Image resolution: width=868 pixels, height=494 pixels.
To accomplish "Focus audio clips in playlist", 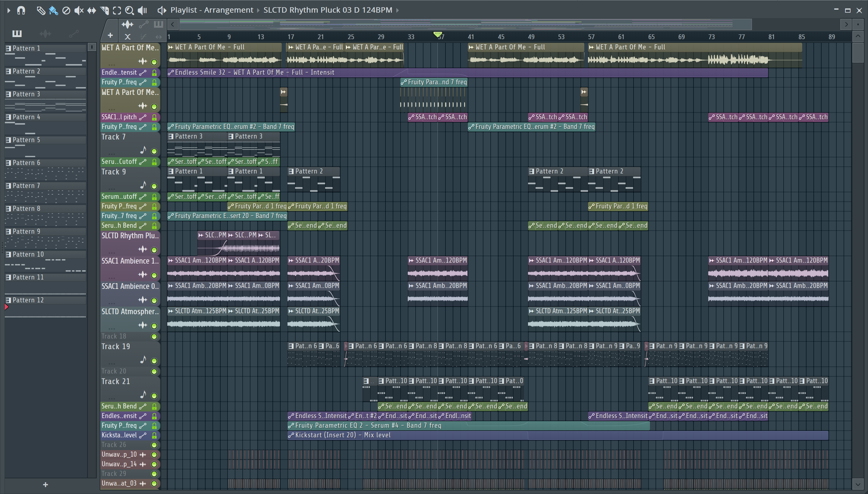I will pyautogui.click(x=127, y=24).
